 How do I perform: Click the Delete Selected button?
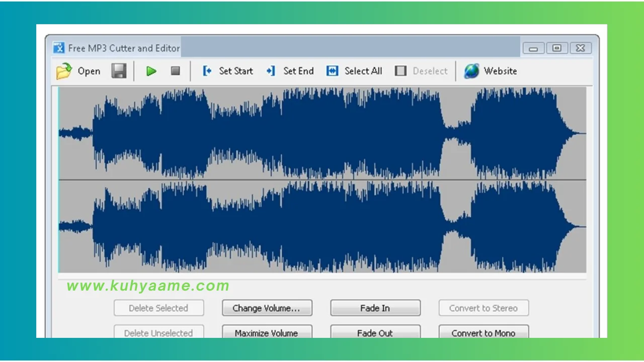coord(158,308)
